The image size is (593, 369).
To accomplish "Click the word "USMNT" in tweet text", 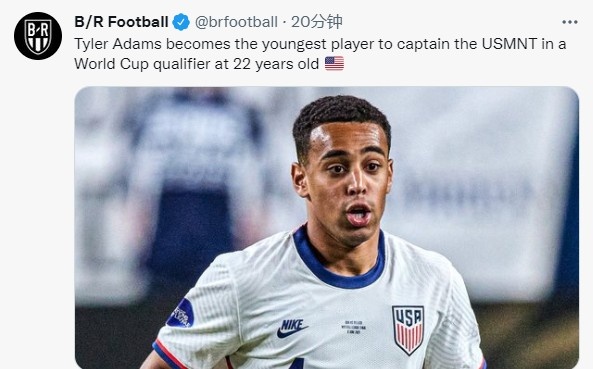I will coord(509,44).
